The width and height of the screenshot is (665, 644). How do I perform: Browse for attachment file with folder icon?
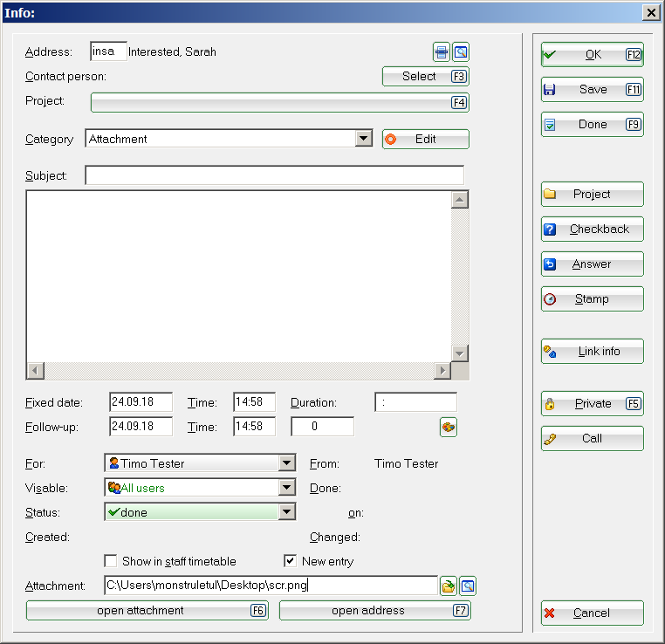(449, 586)
